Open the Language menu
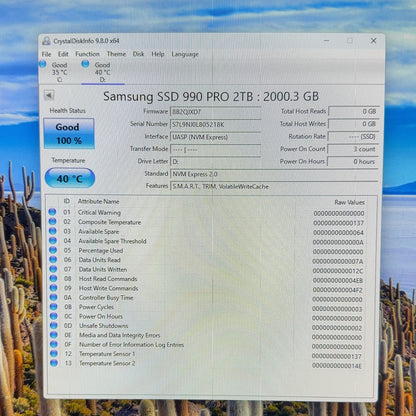Viewport: 416px width, 416px height. 185,54
